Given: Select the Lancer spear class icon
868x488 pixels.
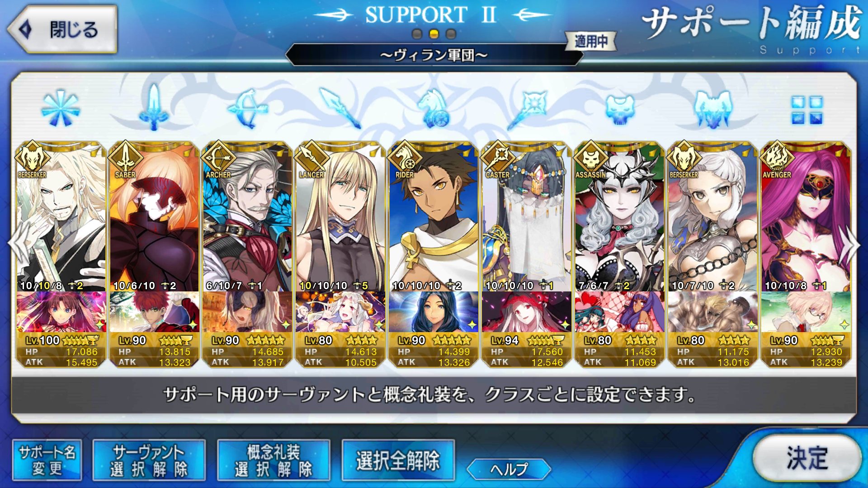Looking at the screenshot, I should tap(340, 108).
